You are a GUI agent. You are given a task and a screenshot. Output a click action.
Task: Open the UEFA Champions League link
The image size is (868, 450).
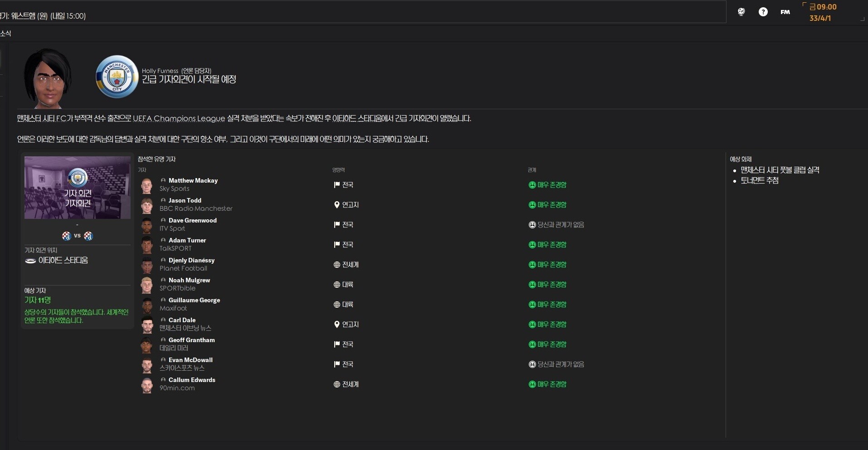coord(179,119)
